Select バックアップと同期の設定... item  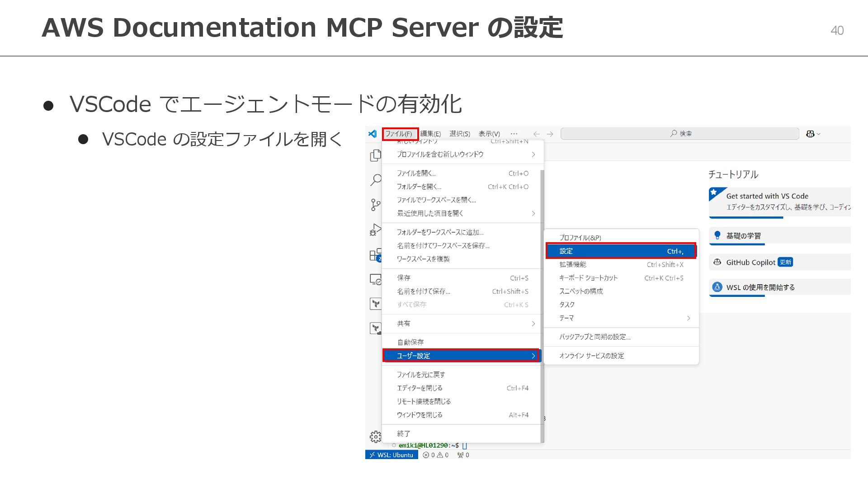(621, 337)
